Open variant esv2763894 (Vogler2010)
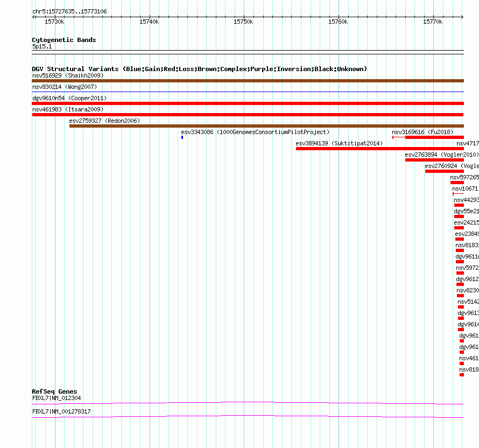 pyautogui.click(x=442, y=155)
